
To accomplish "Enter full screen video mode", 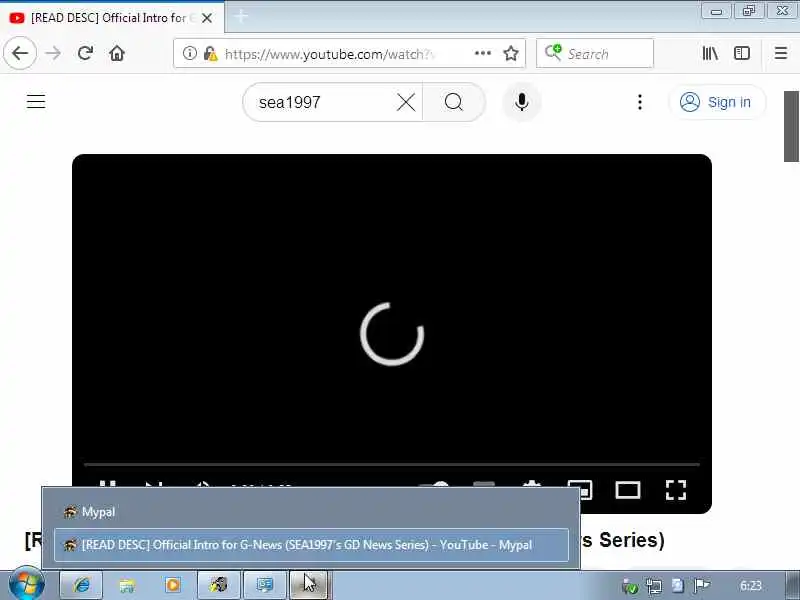I will pos(676,490).
